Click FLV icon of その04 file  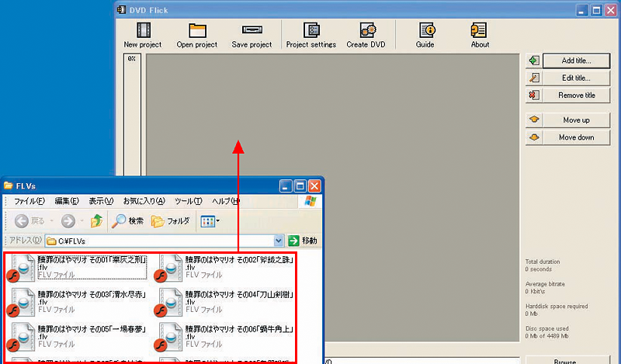click(x=168, y=303)
